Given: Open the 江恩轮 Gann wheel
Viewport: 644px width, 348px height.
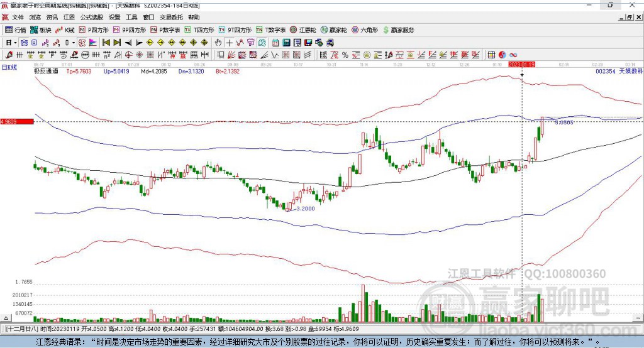Looking at the screenshot, I should click(303, 30).
